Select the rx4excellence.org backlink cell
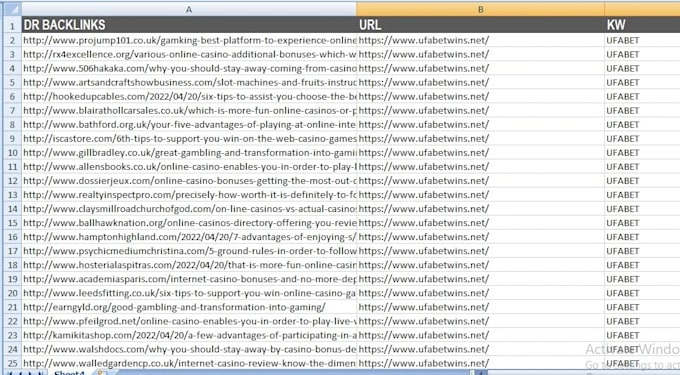The image size is (680, 375). pos(189,54)
